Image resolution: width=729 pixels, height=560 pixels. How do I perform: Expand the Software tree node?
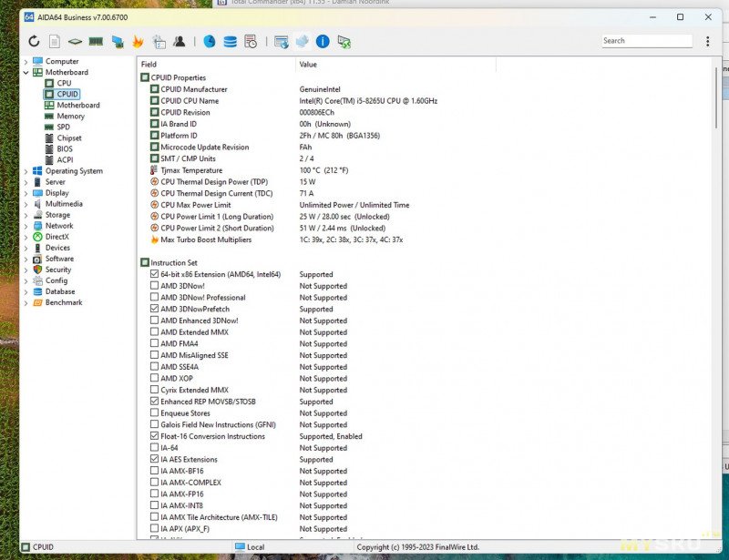pos(26,259)
